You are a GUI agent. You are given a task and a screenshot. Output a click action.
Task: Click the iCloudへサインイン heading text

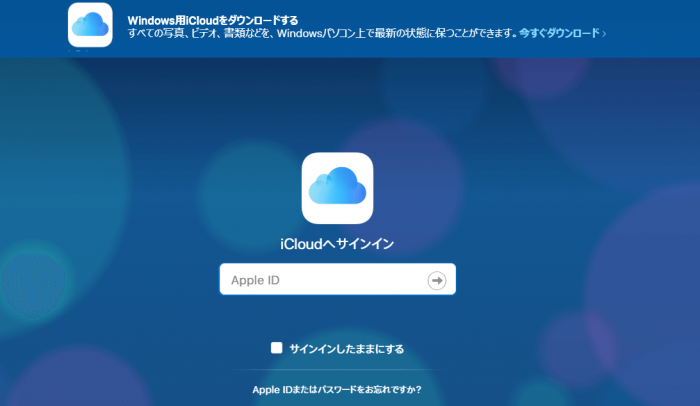tap(337, 244)
